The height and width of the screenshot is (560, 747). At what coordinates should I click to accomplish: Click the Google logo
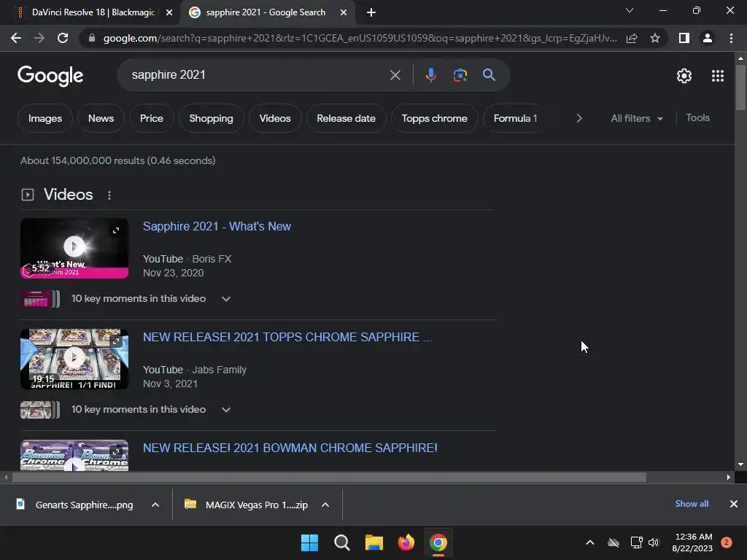pyautogui.click(x=50, y=75)
